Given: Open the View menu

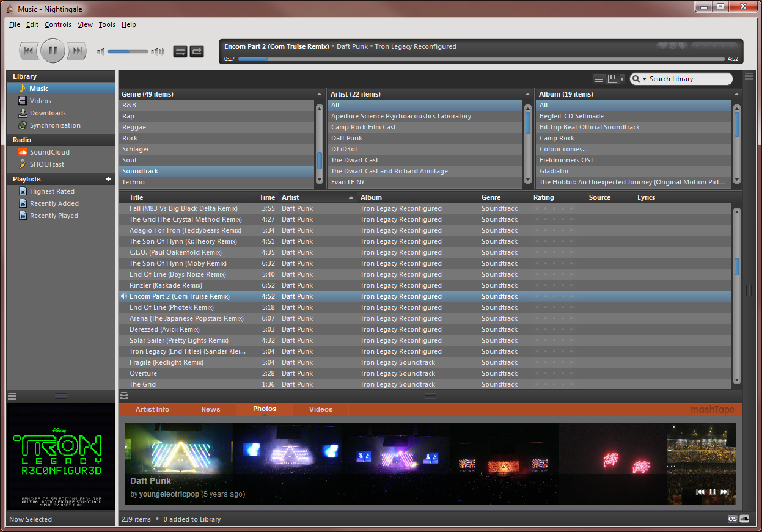Looking at the screenshot, I should click(x=85, y=24).
